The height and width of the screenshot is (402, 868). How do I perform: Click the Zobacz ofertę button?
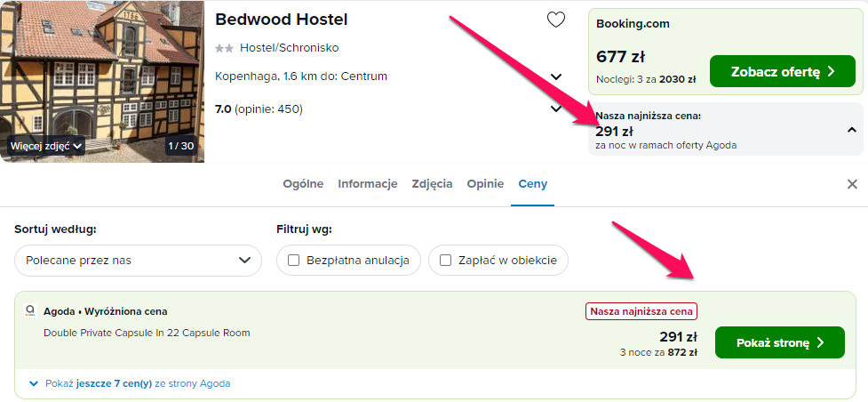coord(782,71)
